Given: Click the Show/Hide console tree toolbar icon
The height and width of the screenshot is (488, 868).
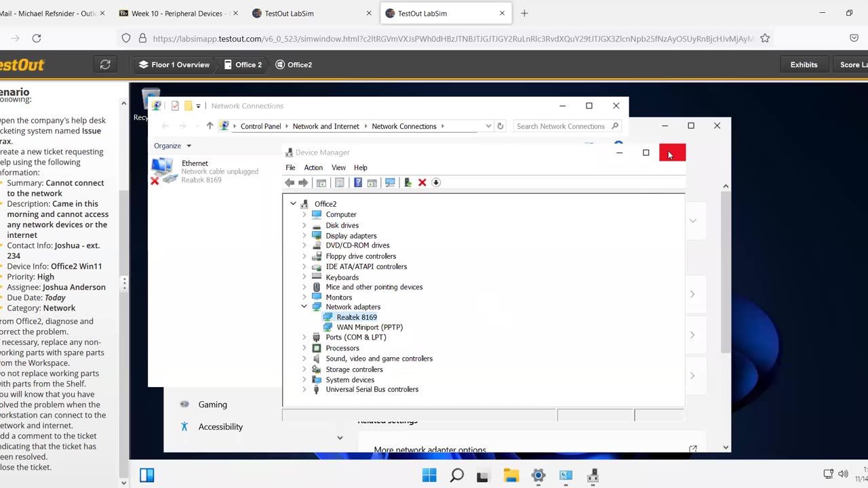Looking at the screenshot, I should pos(321,182).
